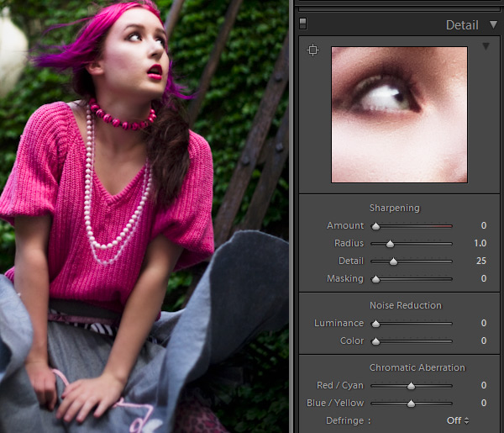
Task: Click the Sharpening Detail slider handle
Action: (393, 261)
